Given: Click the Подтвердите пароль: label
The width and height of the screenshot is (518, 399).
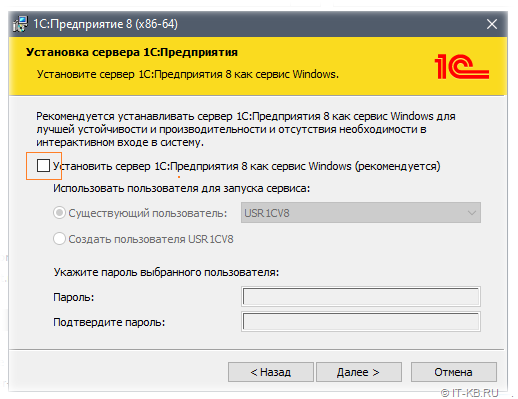Looking at the screenshot, I should coord(109,322).
